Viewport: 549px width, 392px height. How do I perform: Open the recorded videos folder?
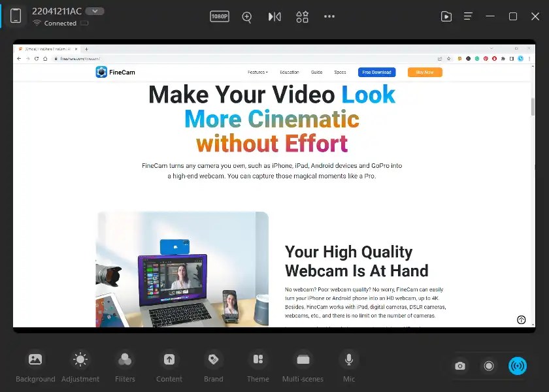pyautogui.click(x=446, y=16)
